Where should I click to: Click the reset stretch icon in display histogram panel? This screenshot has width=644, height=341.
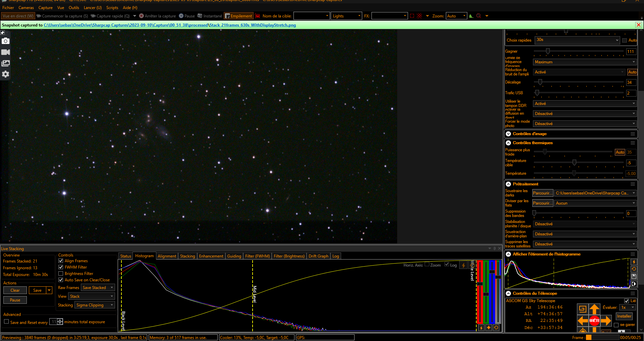click(x=634, y=269)
